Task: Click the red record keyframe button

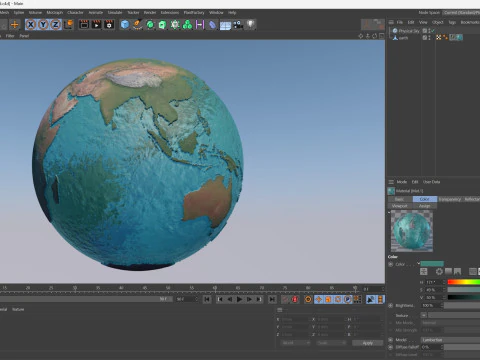Action: point(295,299)
